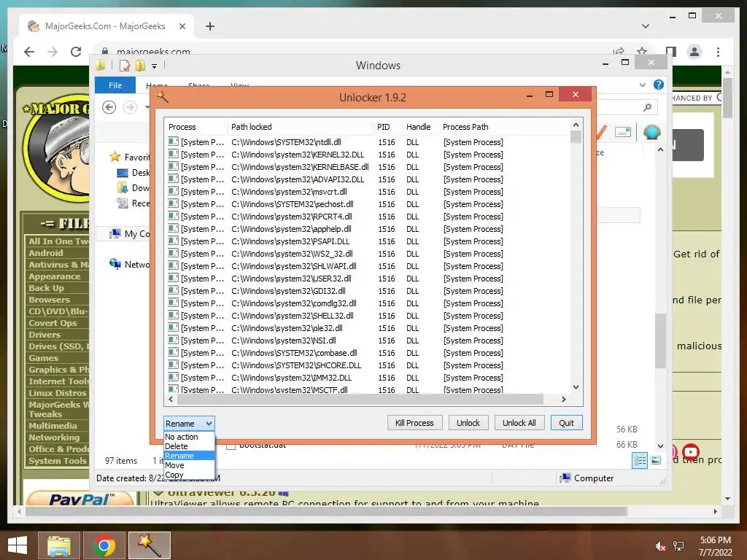Open Chrome tab search chevron
Screen dimensions: 747x560
646,26
